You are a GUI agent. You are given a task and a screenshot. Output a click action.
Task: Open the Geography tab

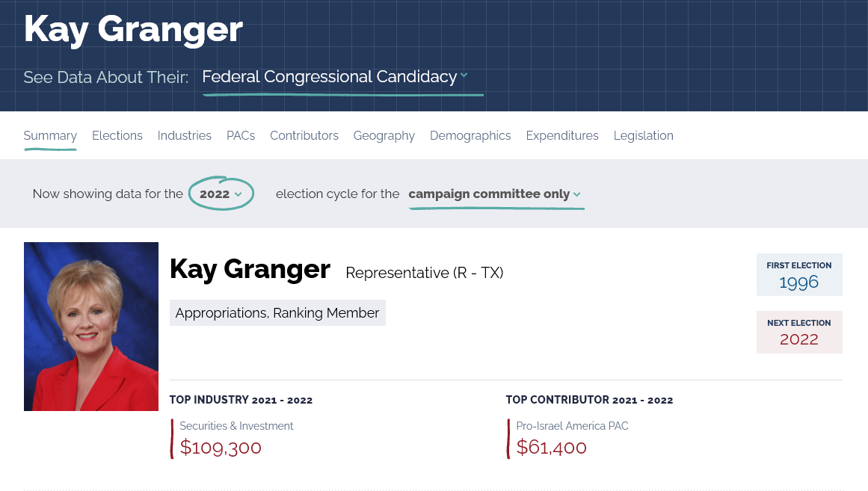point(384,135)
